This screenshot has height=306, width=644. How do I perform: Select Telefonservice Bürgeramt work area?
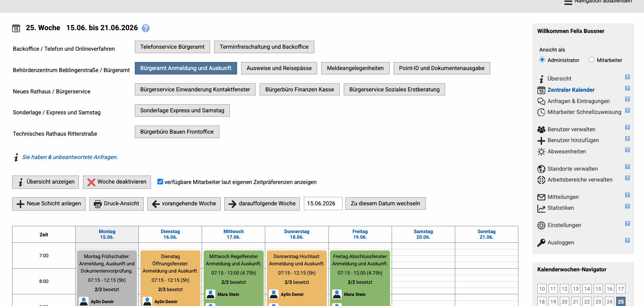[172, 47]
